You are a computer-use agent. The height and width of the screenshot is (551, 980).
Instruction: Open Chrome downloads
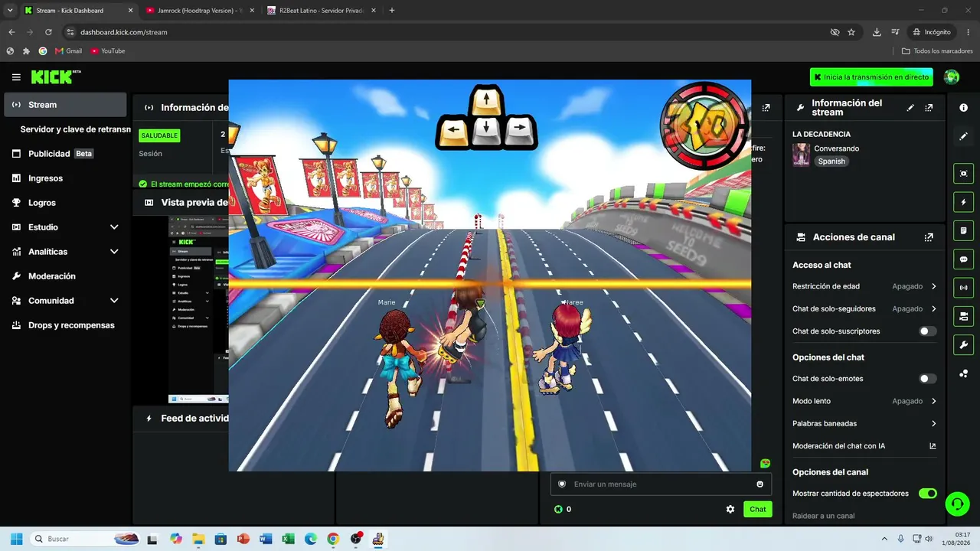tap(877, 32)
